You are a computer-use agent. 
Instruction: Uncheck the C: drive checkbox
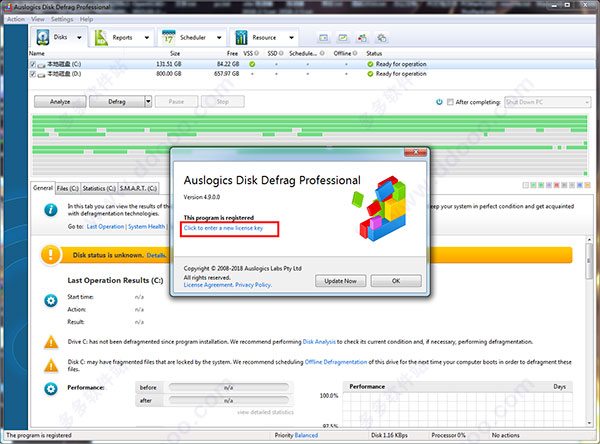tap(33, 63)
